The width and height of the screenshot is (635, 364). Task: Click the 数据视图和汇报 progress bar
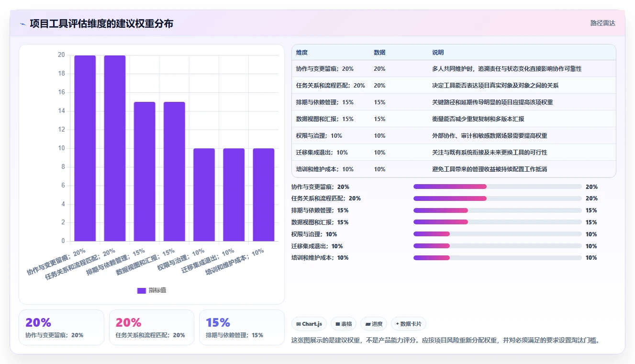(498, 222)
